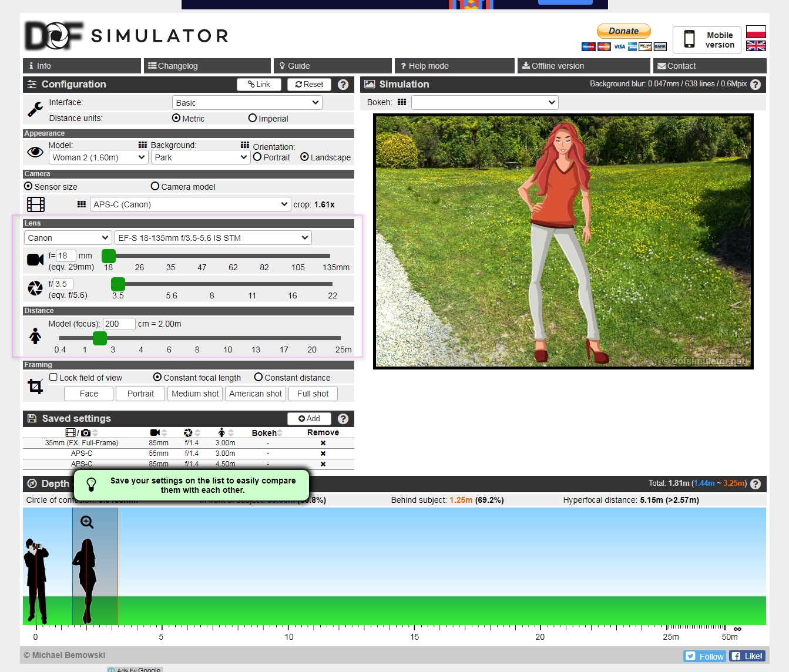
Task: Click the DOF Simulator logo
Action: coord(126,36)
